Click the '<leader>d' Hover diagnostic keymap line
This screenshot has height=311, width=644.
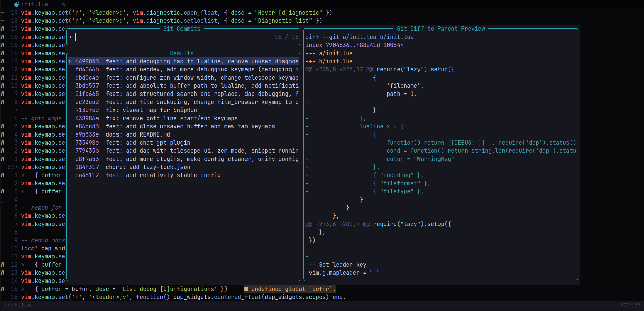[177, 13]
